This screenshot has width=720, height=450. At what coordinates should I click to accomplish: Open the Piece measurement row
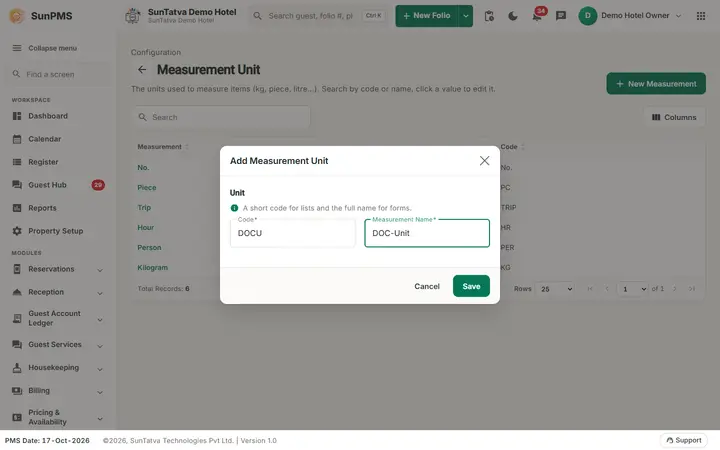tap(146, 187)
